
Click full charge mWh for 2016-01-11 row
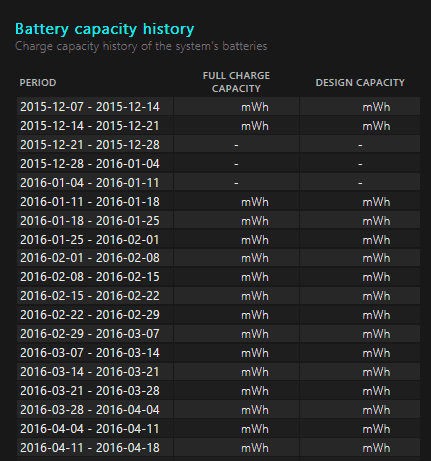coord(255,202)
